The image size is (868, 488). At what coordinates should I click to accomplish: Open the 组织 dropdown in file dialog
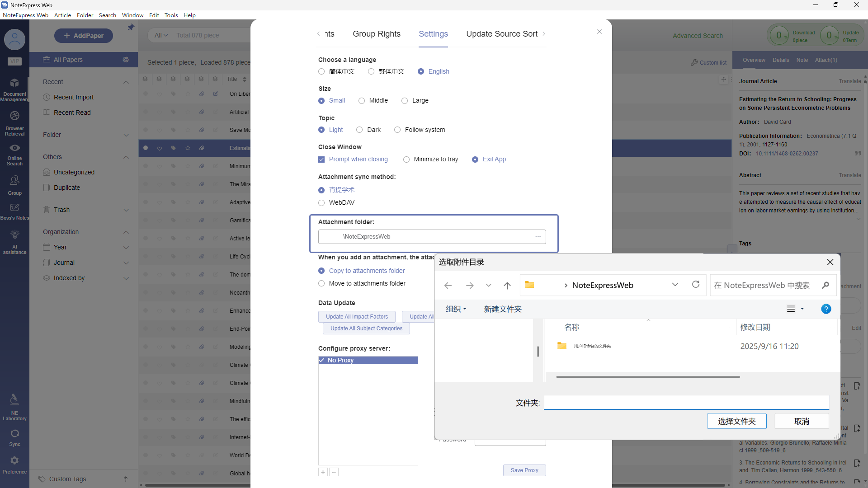click(456, 309)
